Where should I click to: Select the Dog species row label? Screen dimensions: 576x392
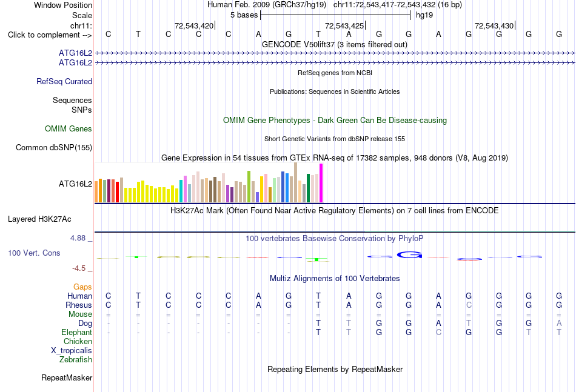click(85, 324)
